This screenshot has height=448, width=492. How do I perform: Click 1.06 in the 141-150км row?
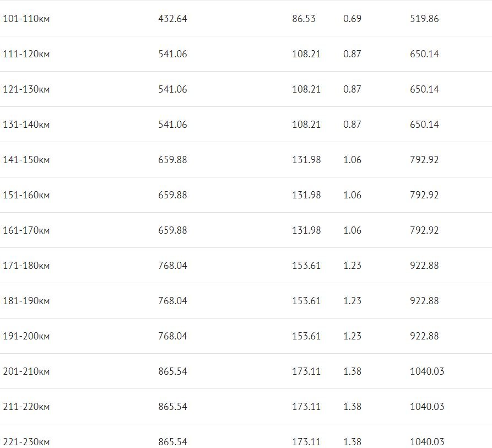point(352,160)
